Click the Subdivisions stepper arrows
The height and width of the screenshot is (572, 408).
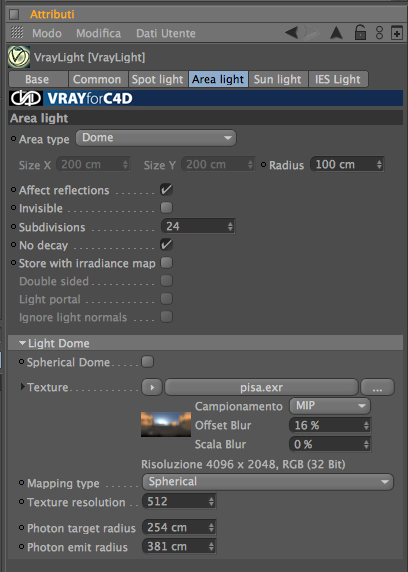[x=230, y=227]
